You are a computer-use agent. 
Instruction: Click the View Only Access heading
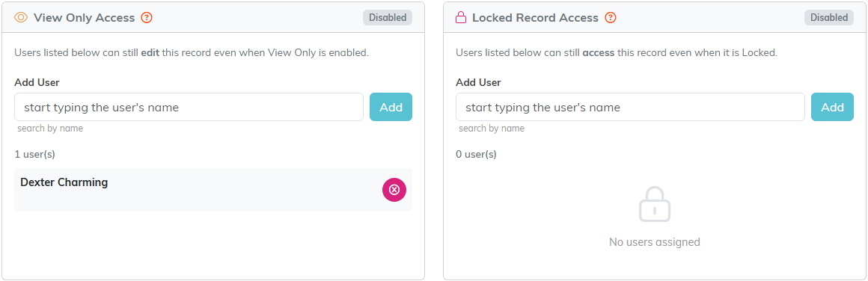[84, 18]
